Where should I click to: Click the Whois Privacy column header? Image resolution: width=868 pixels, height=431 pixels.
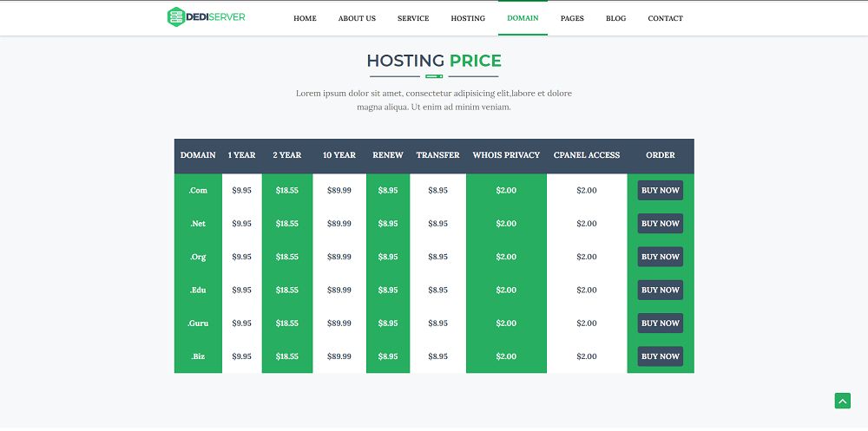pos(506,155)
